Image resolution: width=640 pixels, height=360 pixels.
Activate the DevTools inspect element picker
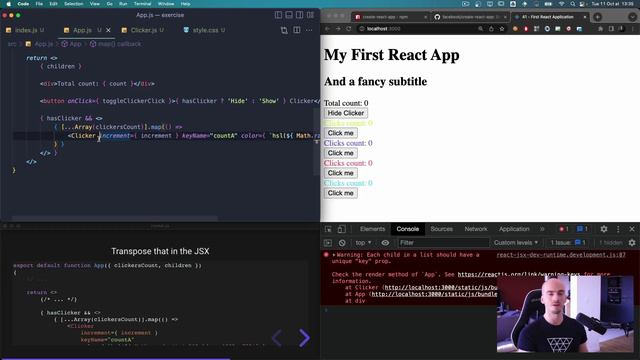pyautogui.click(x=328, y=229)
